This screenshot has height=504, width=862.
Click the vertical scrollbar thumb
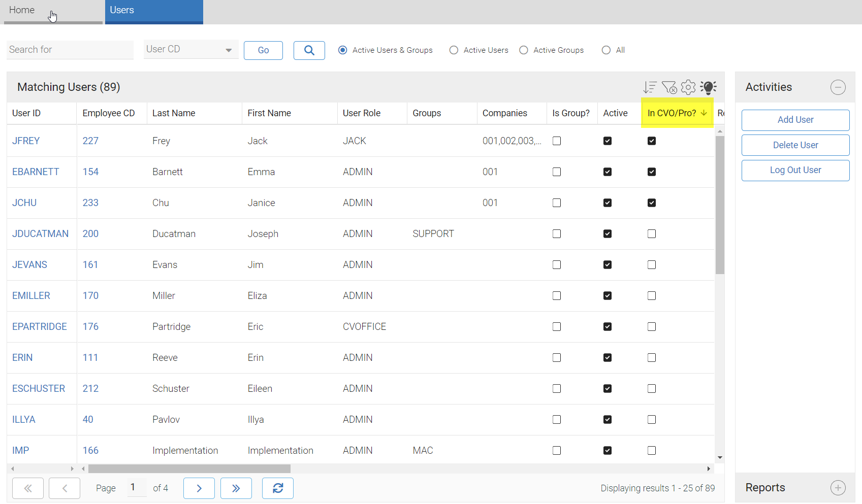(x=720, y=205)
